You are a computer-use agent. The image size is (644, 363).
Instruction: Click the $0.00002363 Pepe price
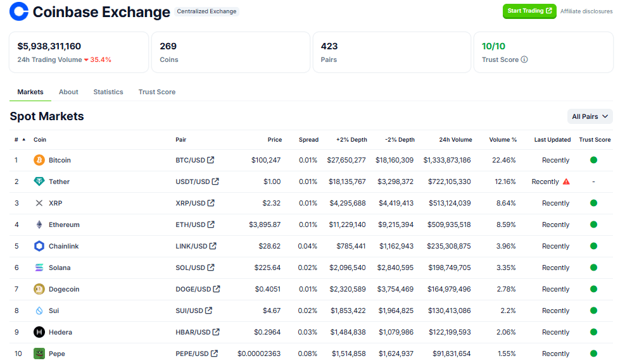pyautogui.click(x=259, y=354)
